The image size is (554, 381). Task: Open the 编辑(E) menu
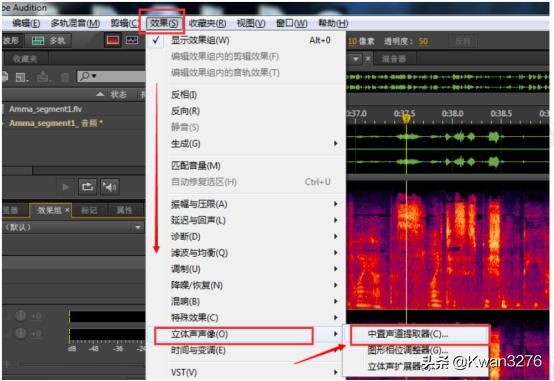click(26, 23)
